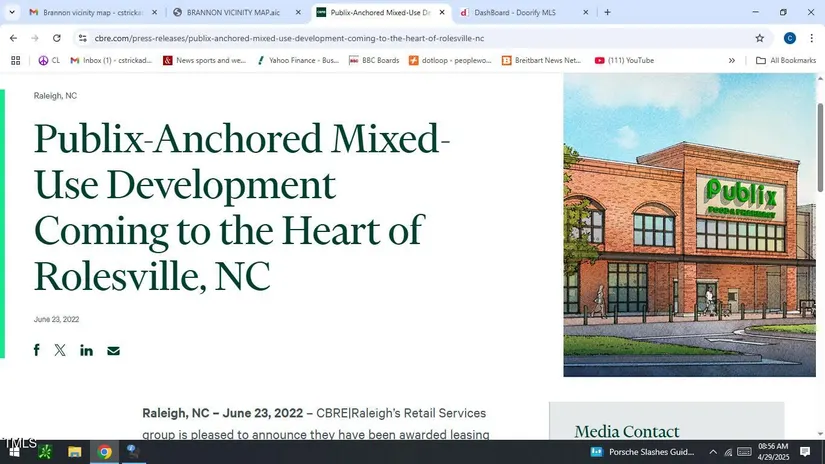Open All Bookmarks folder

click(786, 60)
